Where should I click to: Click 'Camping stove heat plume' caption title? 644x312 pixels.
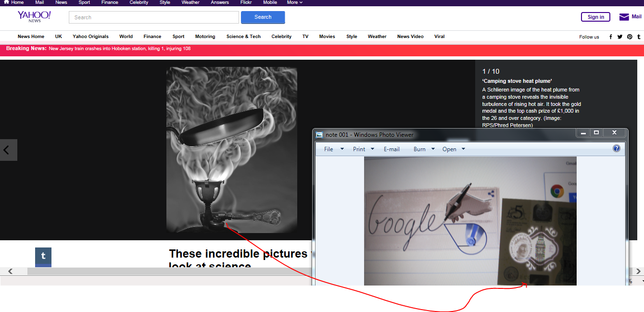coord(517,81)
